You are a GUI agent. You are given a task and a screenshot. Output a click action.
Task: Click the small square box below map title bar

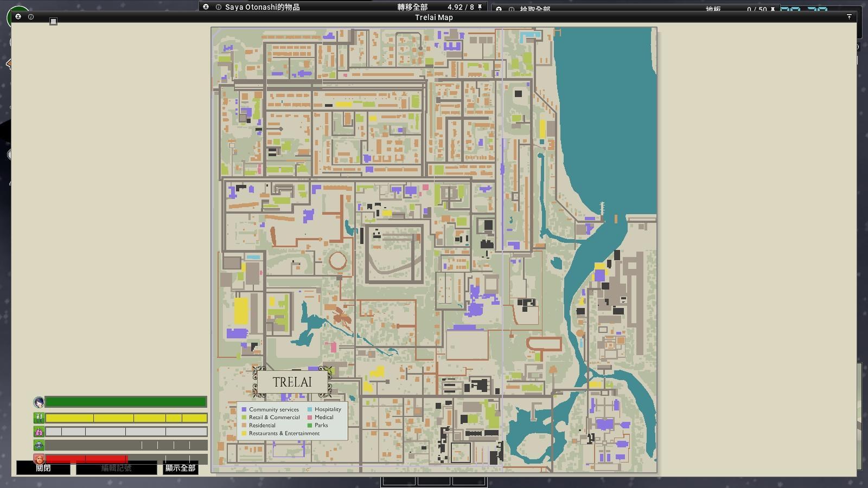pyautogui.click(x=53, y=21)
